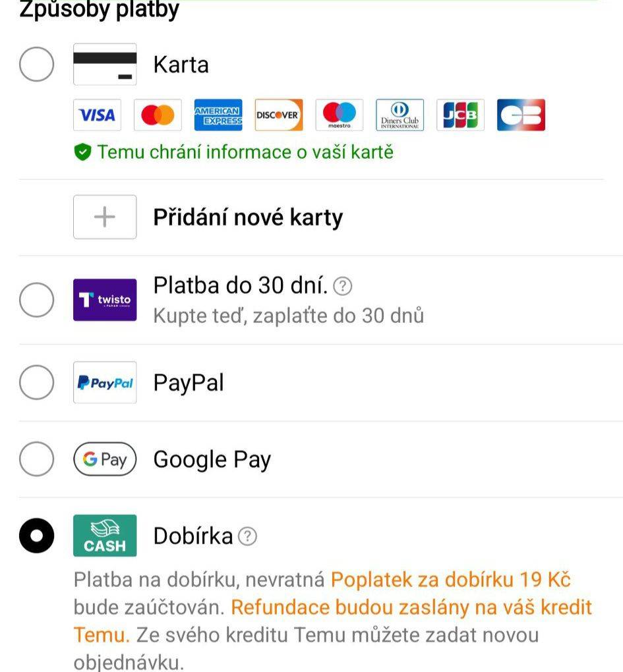Tap the Maestro card logo
623x672 pixels.
click(x=339, y=115)
